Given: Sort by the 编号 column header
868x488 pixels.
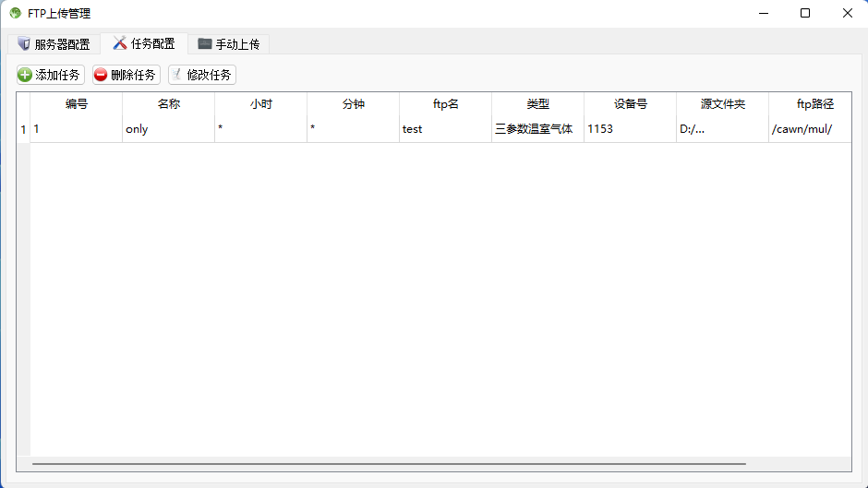Looking at the screenshot, I should 77,104.
